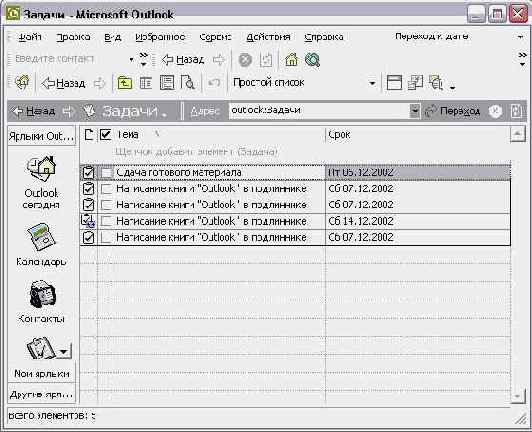Screen dimensions: 532x432
Task: Sort tasks by the Тема column
Action: [219, 135]
